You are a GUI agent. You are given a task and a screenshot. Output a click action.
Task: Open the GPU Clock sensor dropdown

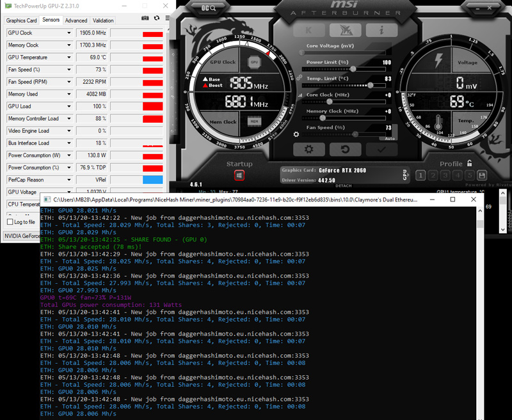69,33
